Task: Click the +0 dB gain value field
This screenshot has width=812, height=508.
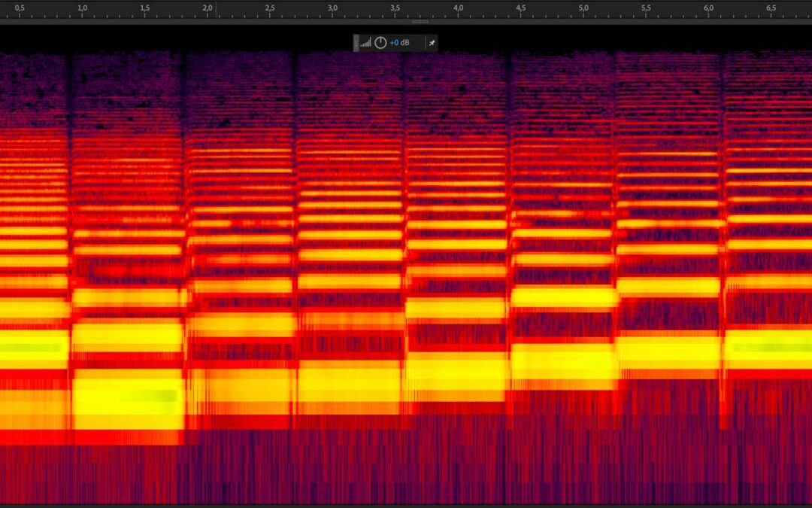Action: (399, 43)
